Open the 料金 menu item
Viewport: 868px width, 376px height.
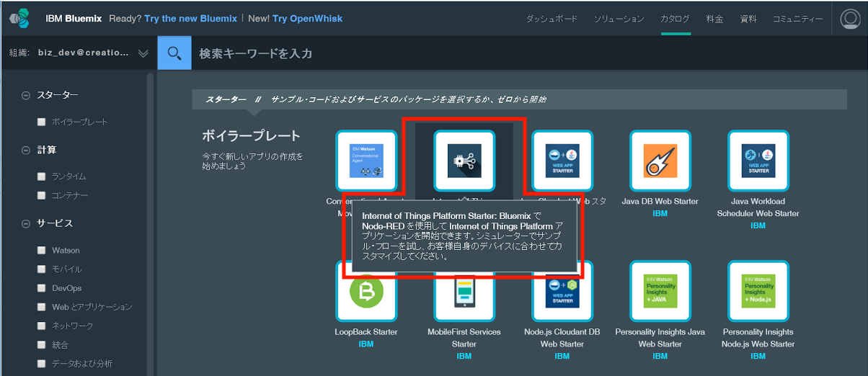click(714, 19)
